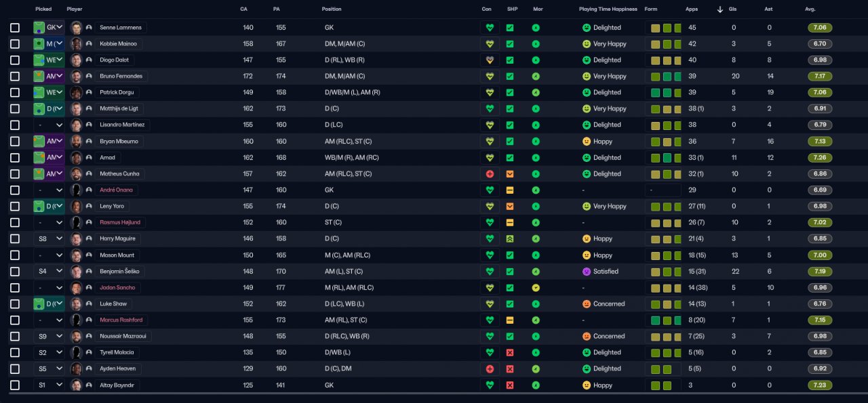Click Bruno Fernandes' match sharpness tick icon
The image size is (868, 403).
pos(510,77)
